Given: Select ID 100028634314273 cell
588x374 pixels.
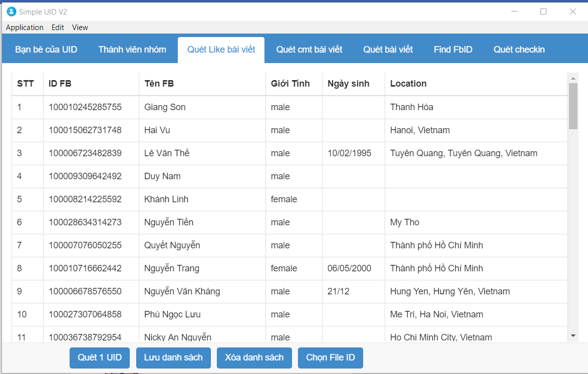Looking at the screenshot, I should (x=91, y=223).
